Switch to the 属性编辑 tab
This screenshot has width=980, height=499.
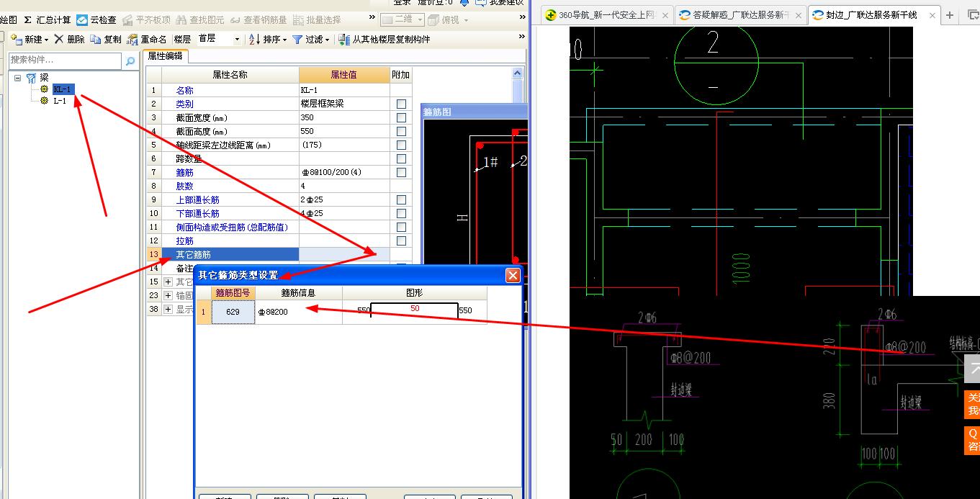165,55
